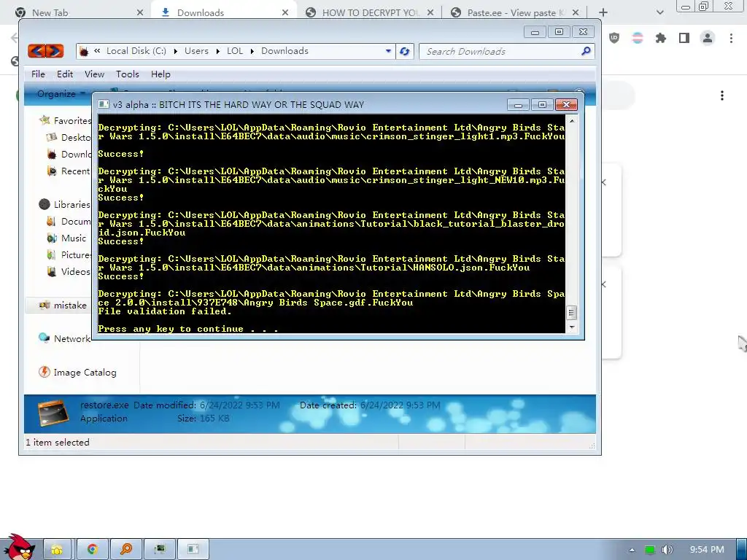Viewport: 747px width, 560px height.
Task: Click console window title bar icon
Action: [104, 105]
